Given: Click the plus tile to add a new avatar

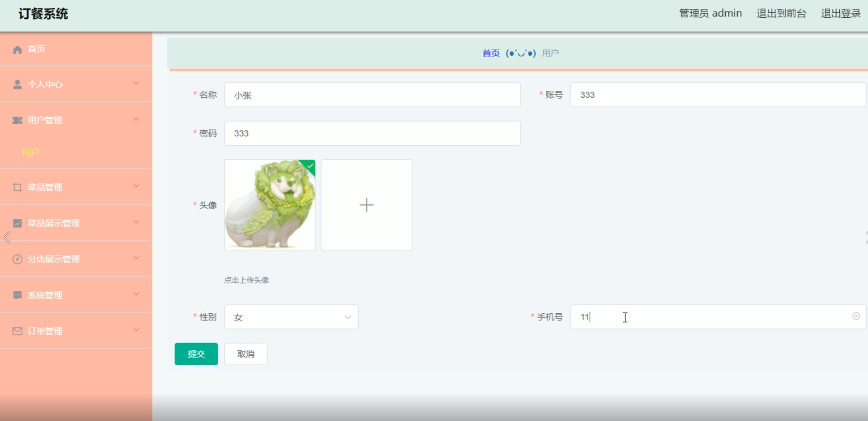Looking at the screenshot, I should pos(366,205).
